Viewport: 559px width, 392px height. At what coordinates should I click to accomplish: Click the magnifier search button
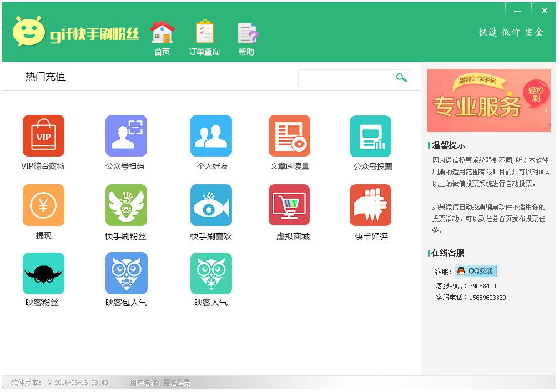point(401,78)
